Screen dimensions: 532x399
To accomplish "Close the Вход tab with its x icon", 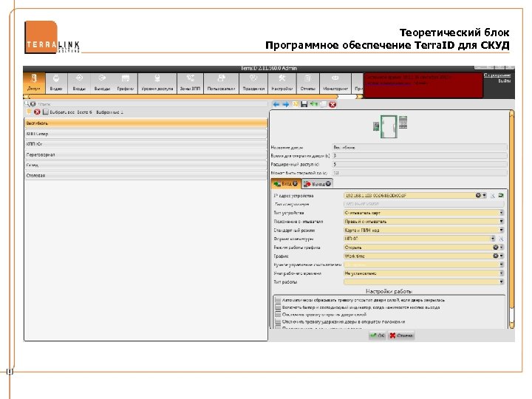I will click(295, 183).
